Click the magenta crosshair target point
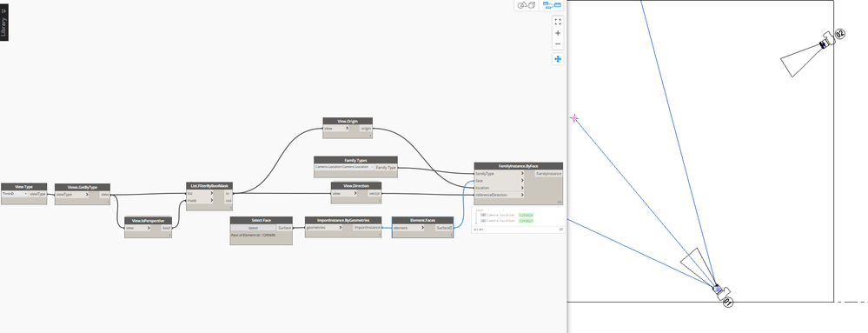 coord(574,118)
